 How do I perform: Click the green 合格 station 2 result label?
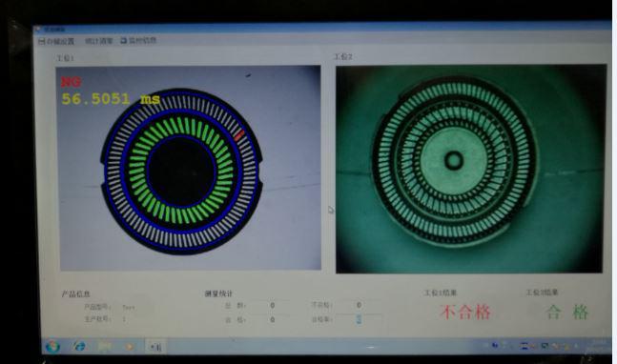point(566,313)
